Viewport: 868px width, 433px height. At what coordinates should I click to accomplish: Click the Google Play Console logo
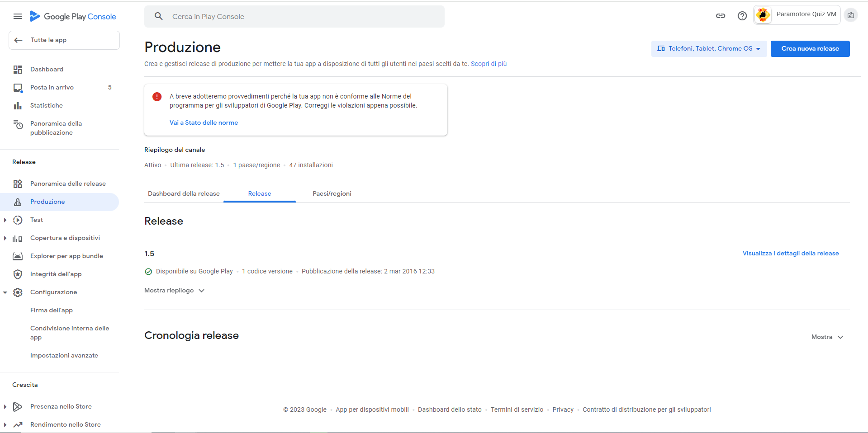(x=73, y=17)
